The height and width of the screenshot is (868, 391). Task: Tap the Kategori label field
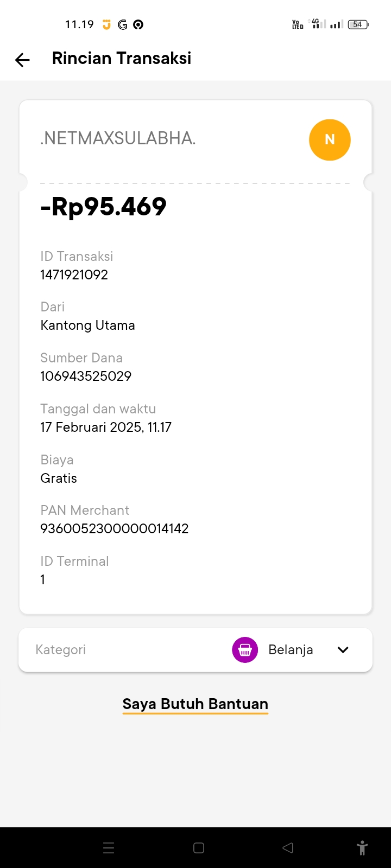(x=61, y=650)
